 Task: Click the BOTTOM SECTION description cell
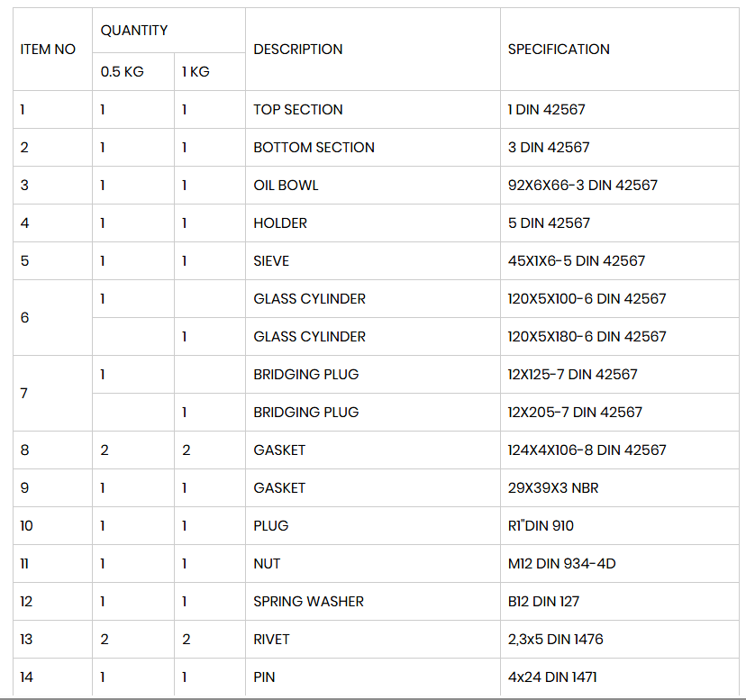click(372, 148)
